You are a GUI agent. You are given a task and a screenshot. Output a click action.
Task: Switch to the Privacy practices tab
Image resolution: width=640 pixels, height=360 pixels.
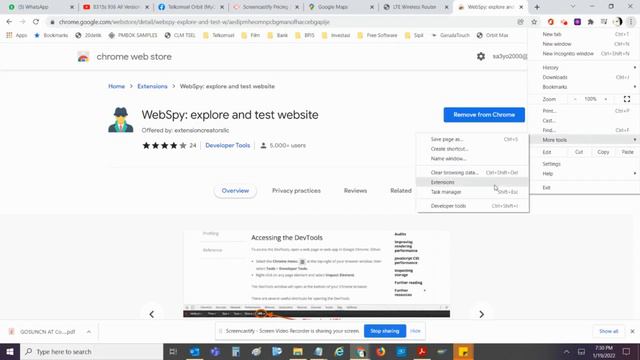296,191
